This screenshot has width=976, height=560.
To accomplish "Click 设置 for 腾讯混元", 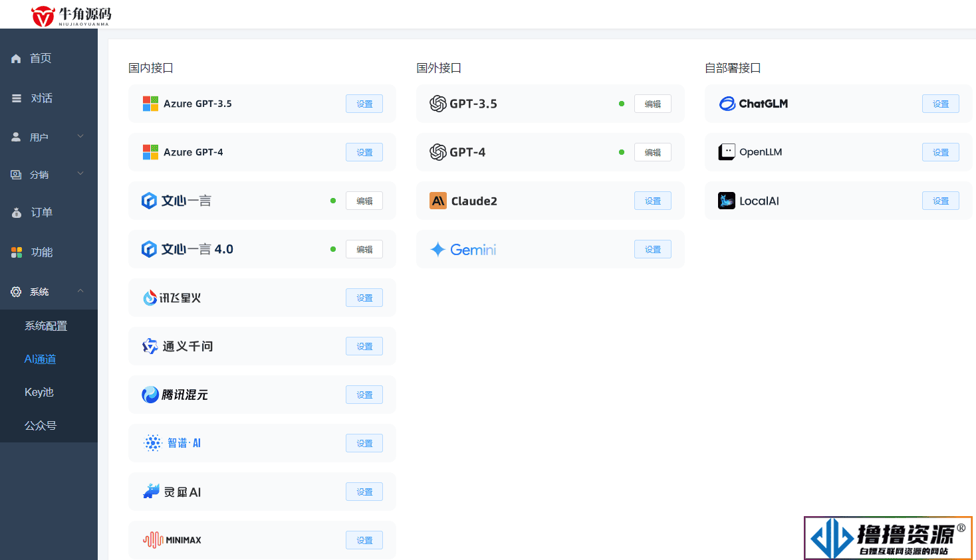I will pyautogui.click(x=364, y=395).
